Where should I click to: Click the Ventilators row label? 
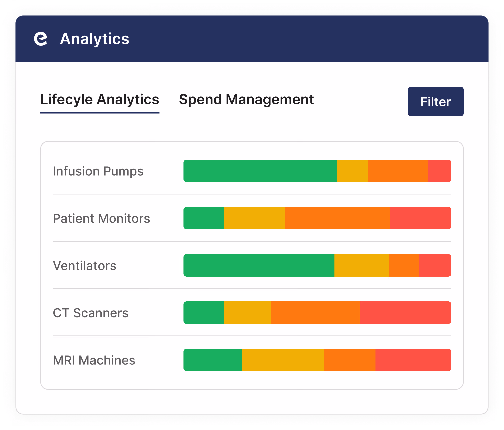84,266
